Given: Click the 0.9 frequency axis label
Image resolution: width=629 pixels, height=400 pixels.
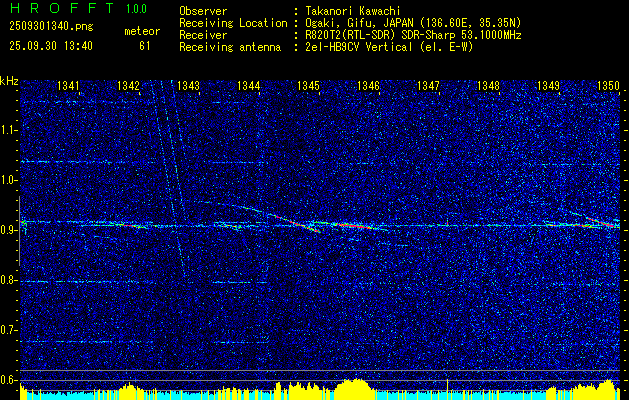Looking at the screenshot, I should click(x=9, y=230).
